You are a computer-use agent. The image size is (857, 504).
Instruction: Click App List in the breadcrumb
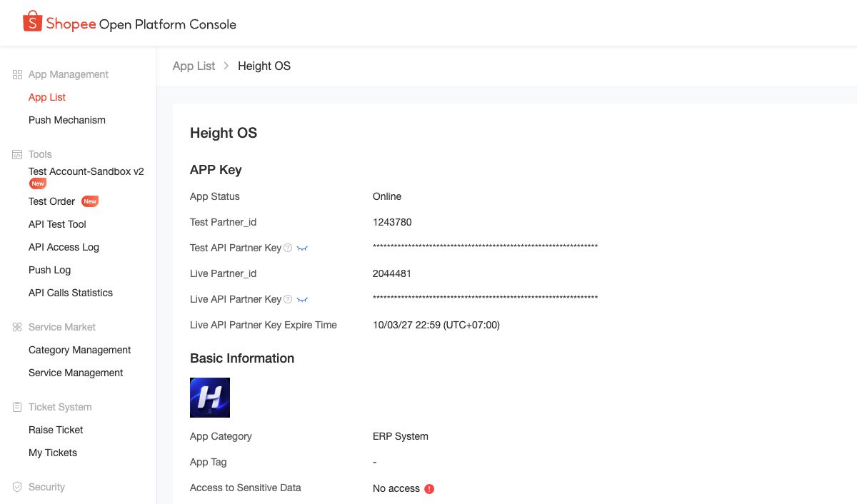194,66
